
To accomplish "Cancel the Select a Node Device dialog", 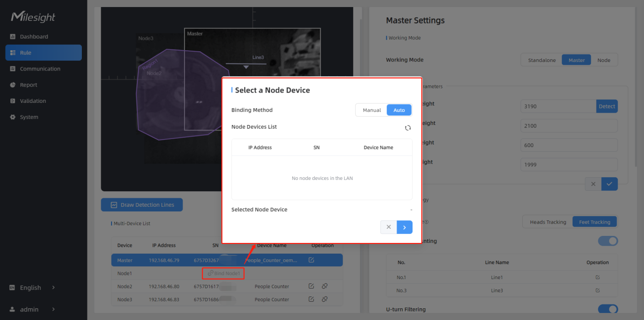I will click(x=389, y=227).
